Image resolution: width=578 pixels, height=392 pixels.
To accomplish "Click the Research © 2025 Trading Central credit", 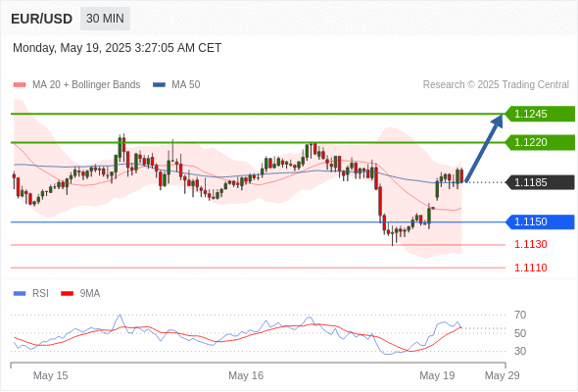I will tap(496, 85).
